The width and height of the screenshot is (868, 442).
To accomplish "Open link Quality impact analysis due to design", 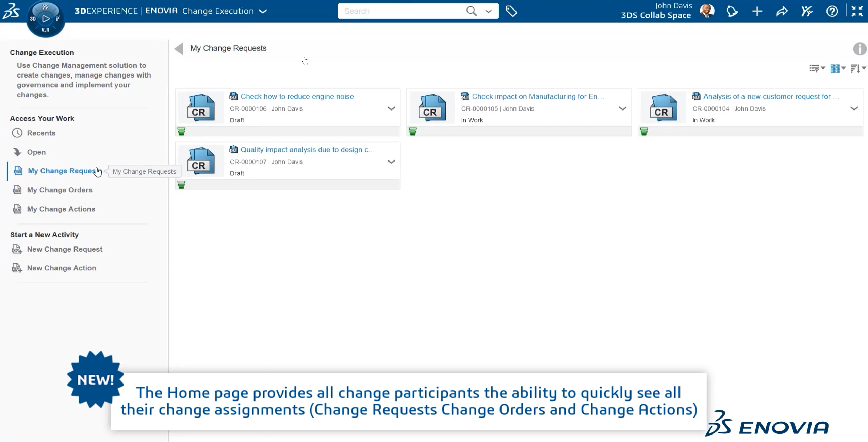I will (x=307, y=150).
